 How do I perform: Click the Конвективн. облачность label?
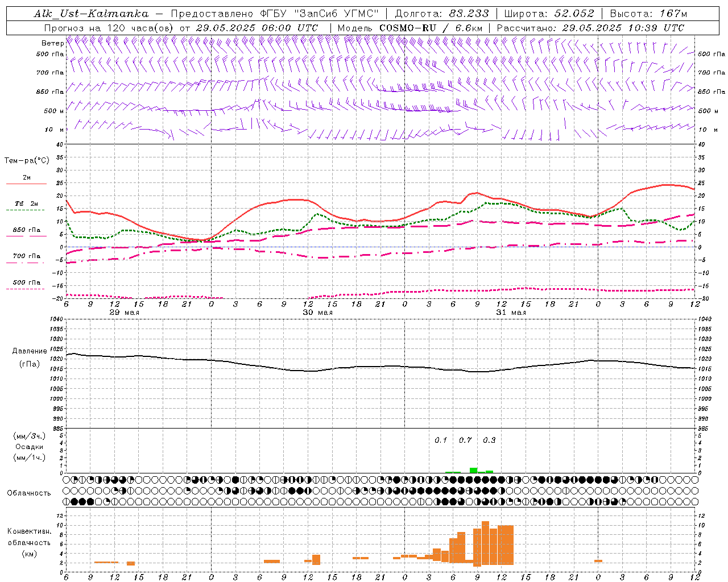[29, 537]
